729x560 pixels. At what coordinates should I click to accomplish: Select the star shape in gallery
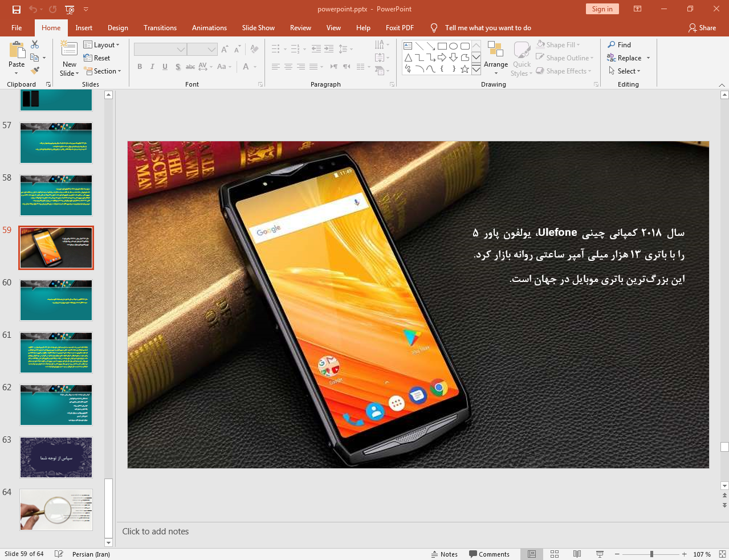[465, 69]
